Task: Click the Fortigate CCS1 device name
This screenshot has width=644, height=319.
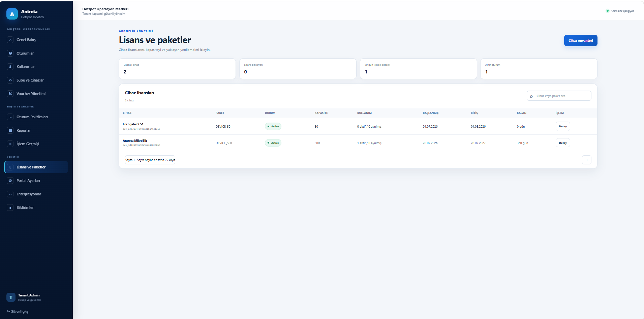Action: [x=133, y=124]
